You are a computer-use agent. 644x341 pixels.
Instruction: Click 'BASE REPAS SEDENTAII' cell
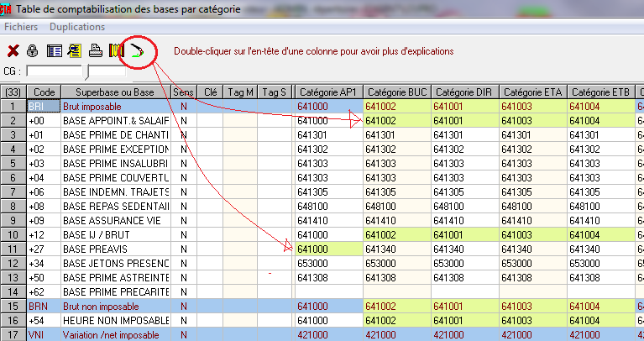tap(115, 207)
